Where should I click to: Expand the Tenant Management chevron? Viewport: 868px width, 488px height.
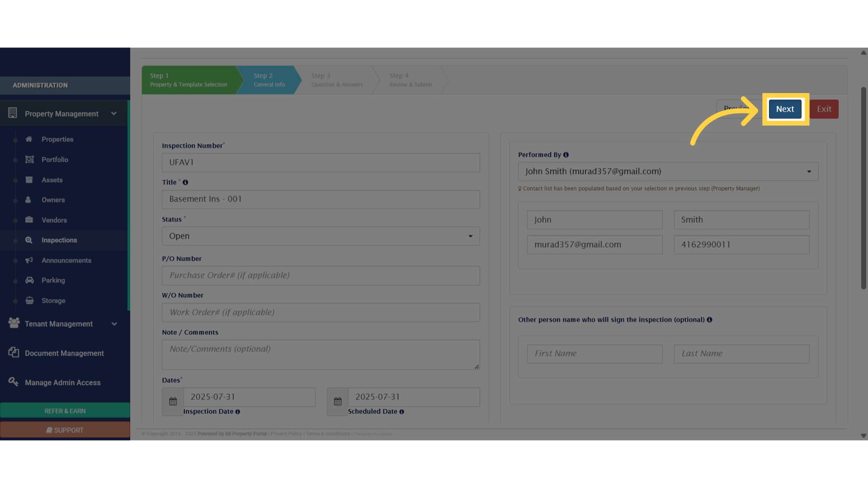114,324
